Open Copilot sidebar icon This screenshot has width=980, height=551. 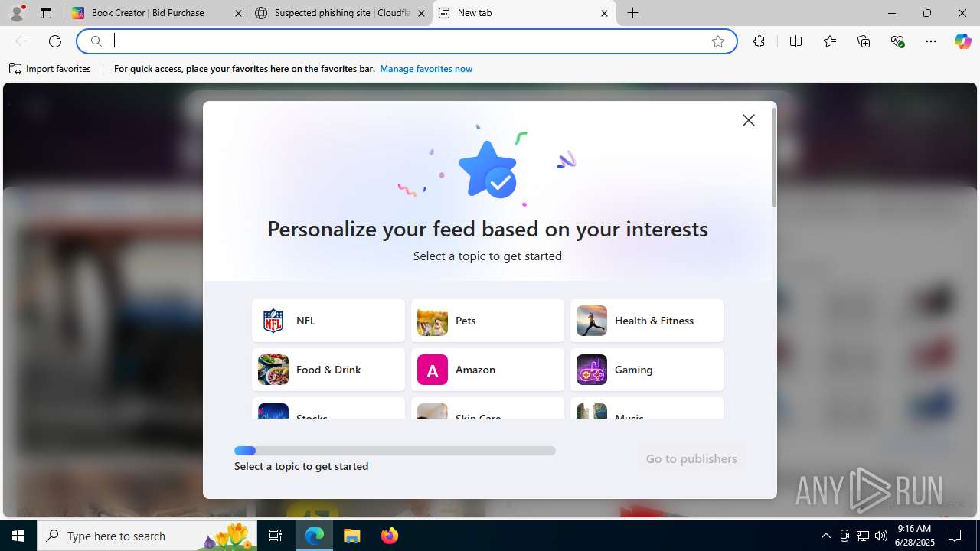point(962,41)
